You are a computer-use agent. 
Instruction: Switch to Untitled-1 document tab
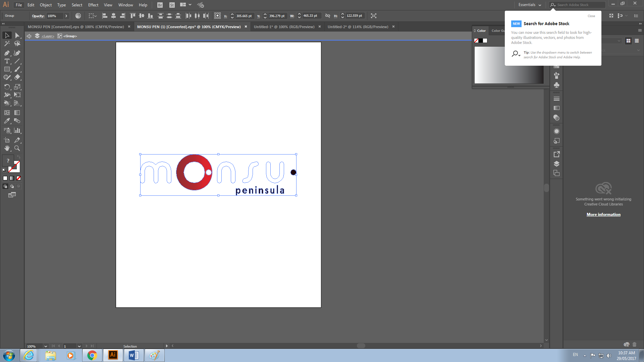(x=284, y=27)
